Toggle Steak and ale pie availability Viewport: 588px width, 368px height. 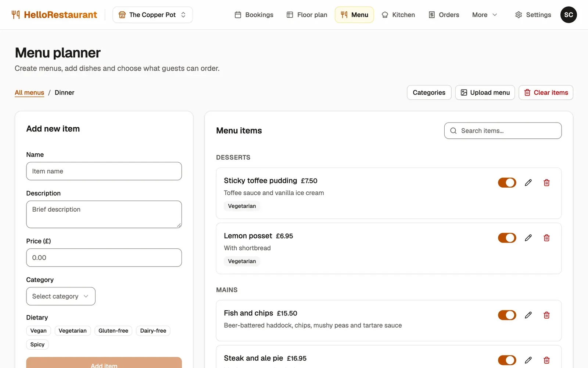click(x=507, y=360)
